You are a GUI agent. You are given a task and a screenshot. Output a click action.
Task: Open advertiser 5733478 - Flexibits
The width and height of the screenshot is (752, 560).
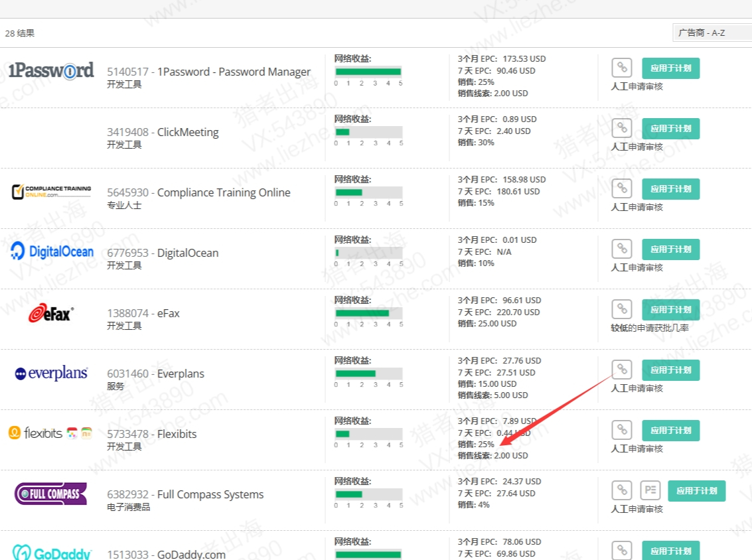pos(151,435)
